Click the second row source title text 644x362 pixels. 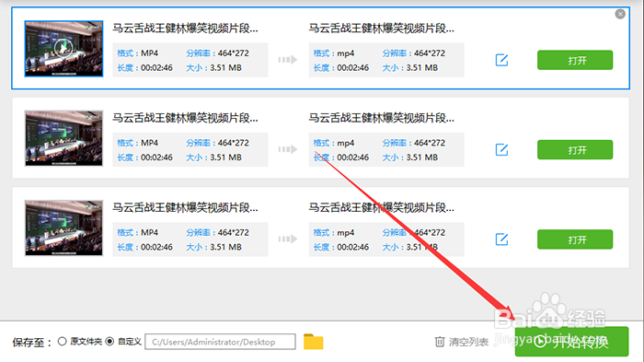click(x=185, y=118)
